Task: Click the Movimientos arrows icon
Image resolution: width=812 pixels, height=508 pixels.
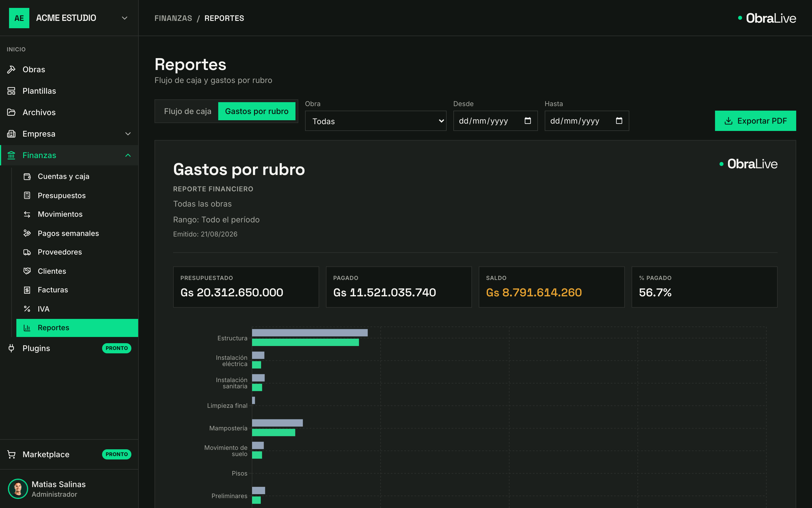Action: 27,214
